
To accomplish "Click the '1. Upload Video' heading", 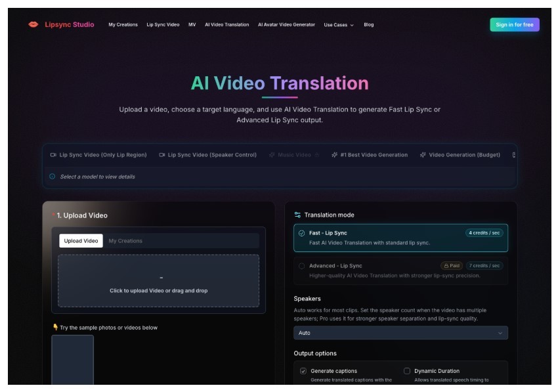I will (x=82, y=215).
